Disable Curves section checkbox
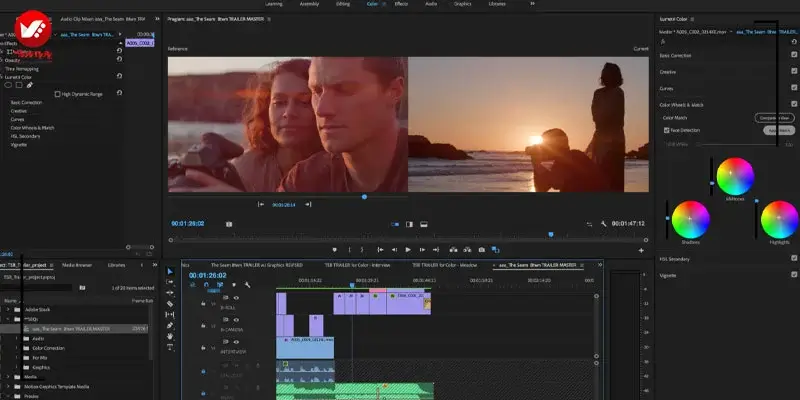The width and height of the screenshot is (800, 400). [794, 88]
